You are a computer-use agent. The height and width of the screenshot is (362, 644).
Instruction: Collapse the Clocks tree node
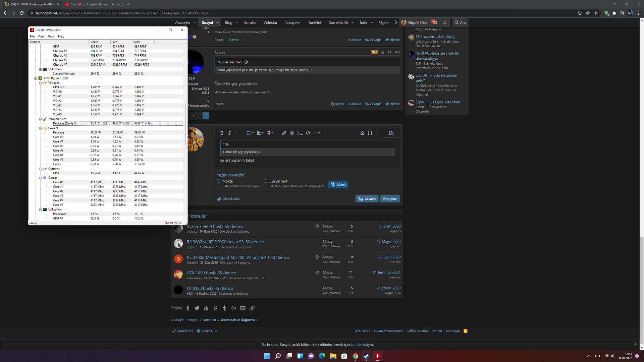point(40,178)
